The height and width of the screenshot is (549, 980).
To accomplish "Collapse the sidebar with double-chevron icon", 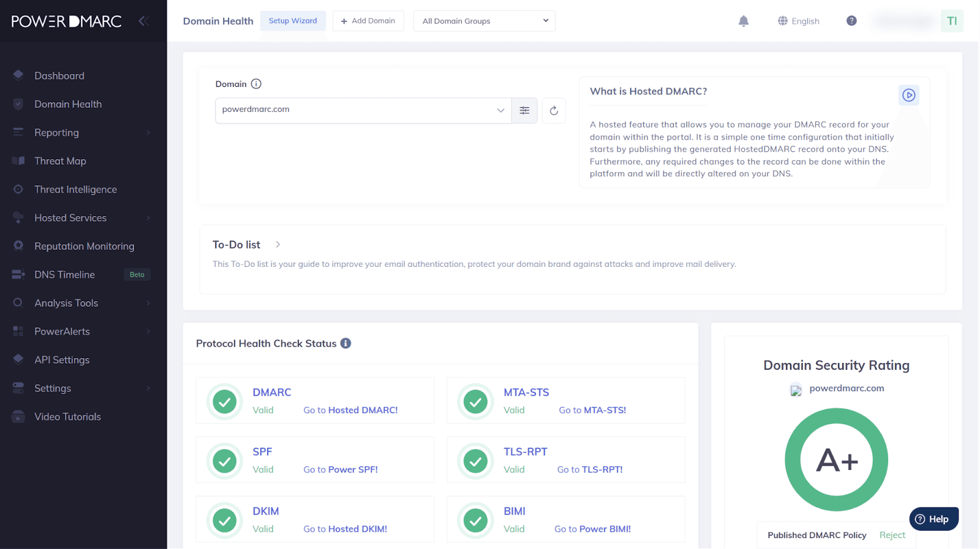I will (143, 21).
